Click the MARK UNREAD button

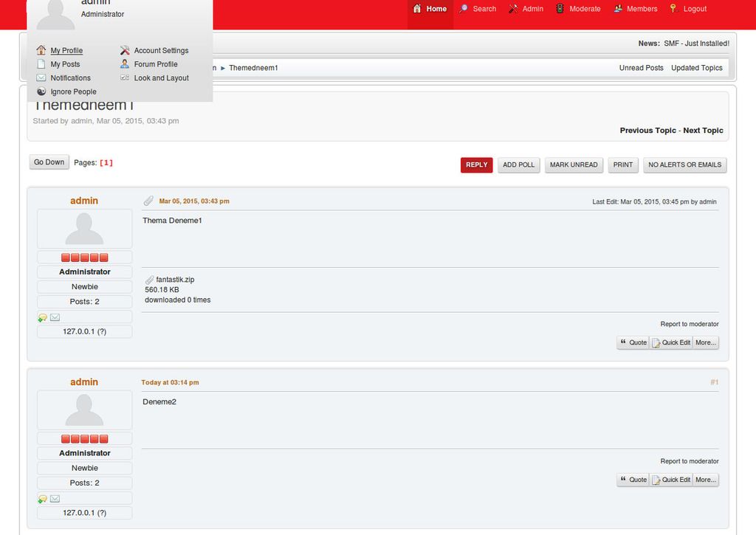574,165
